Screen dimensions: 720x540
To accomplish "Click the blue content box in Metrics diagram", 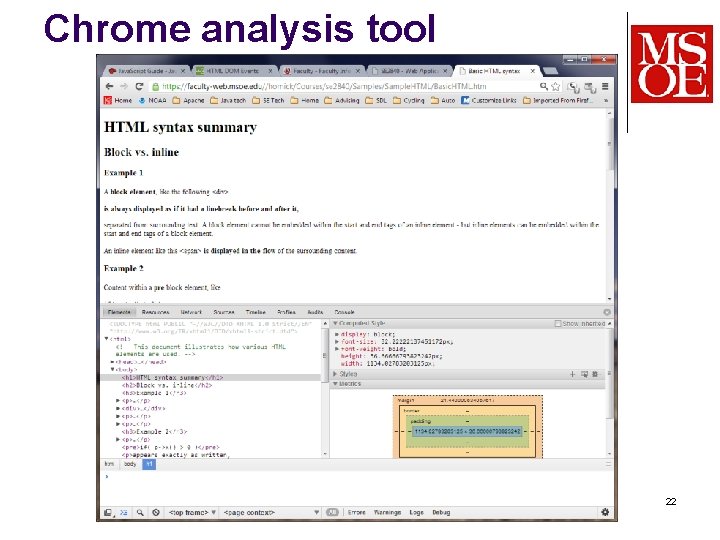I will click(x=467, y=432).
